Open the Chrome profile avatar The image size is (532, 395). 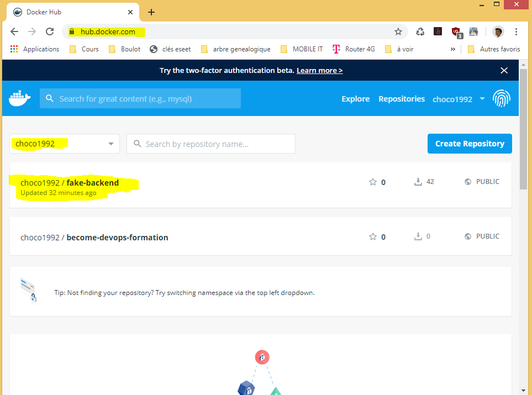[498, 31]
